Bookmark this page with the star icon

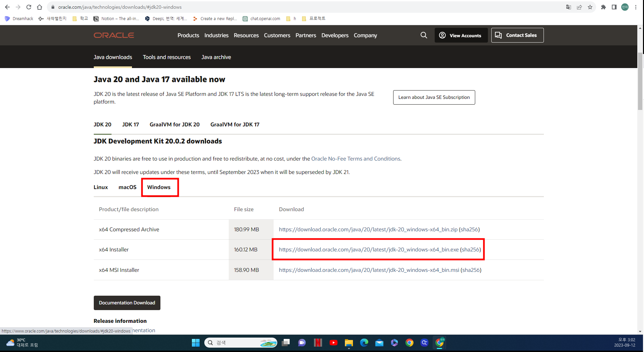tap(590, 7)
